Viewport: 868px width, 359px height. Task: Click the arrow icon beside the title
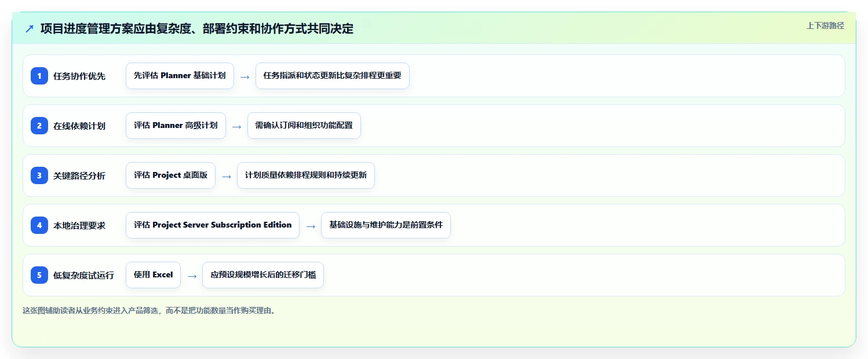coord(30,28)
